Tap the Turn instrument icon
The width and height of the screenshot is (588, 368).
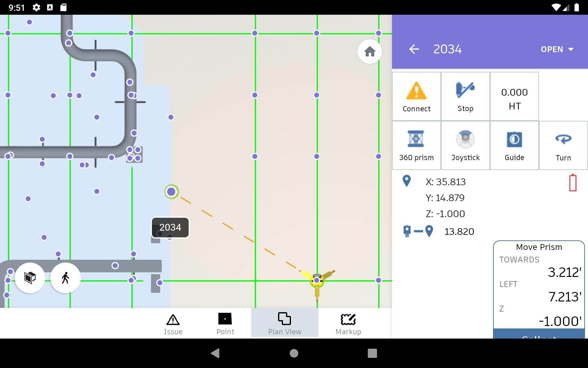563,139
